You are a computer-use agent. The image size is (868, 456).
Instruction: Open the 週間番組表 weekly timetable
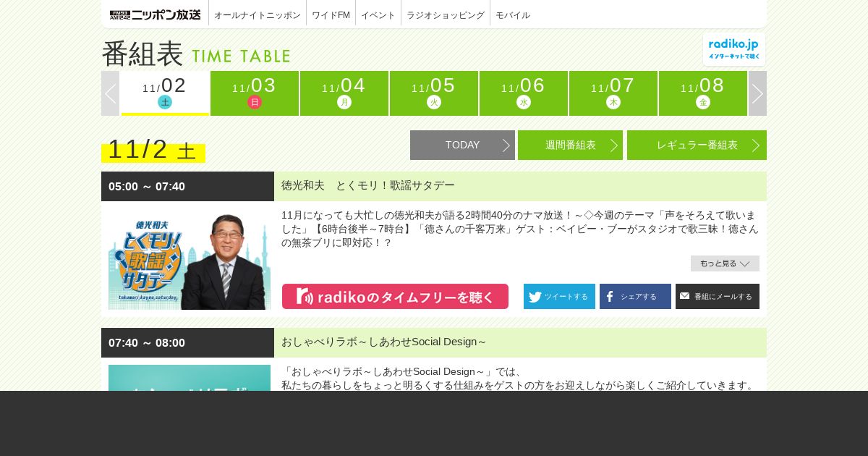click(570, 145)
